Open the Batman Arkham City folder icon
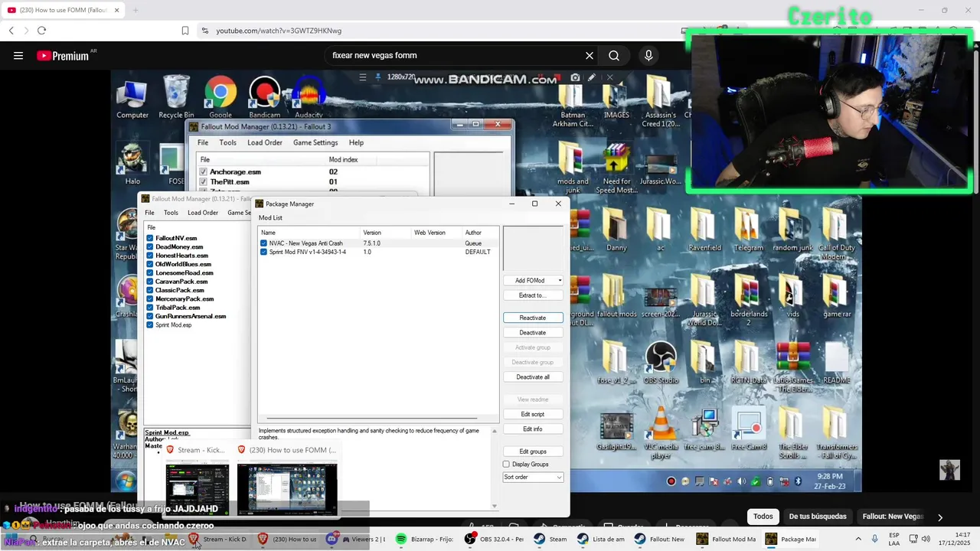Image resolution: width=980 pixels, height=551 pixels. click(573, 106)
